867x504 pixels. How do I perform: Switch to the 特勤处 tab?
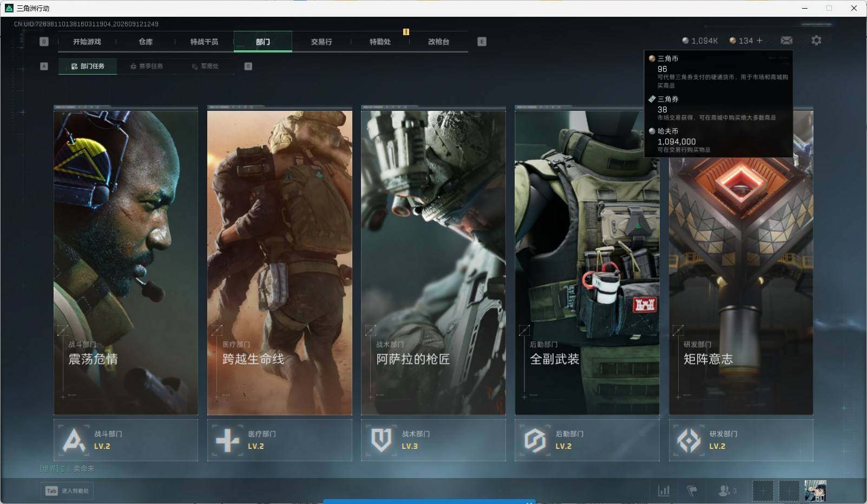pos(380,42)
